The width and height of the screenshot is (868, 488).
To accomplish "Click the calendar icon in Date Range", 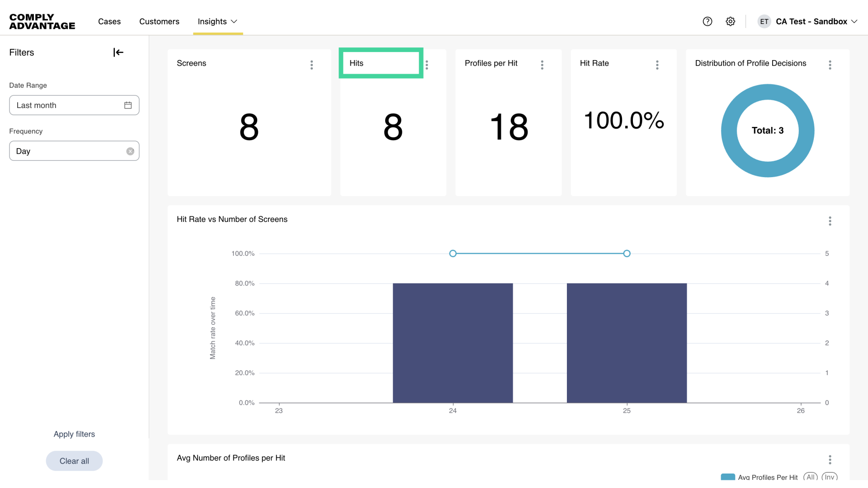I will coord(128,105).
